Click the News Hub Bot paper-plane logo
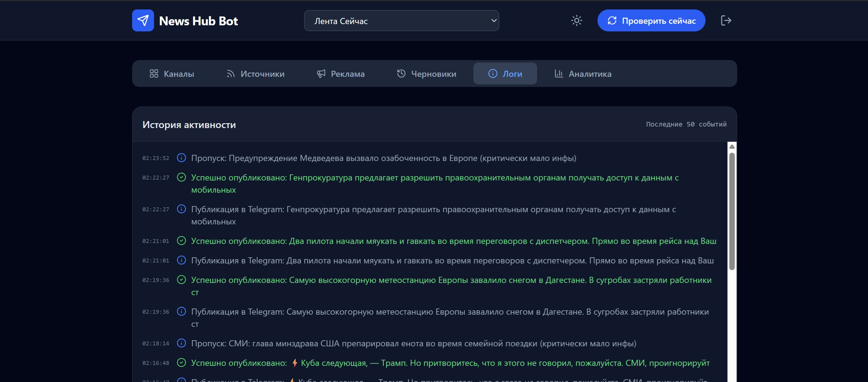 [143, 20]
